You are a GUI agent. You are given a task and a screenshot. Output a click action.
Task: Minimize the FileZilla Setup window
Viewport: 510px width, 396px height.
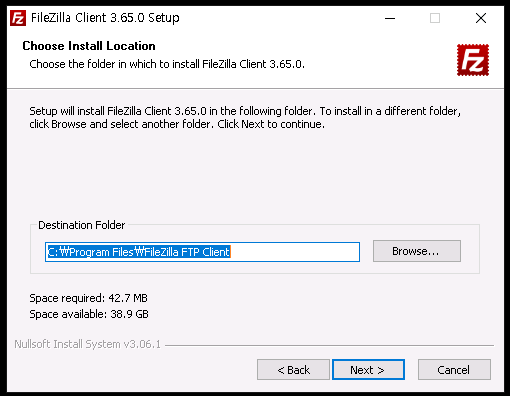click(x=390, y=18)
